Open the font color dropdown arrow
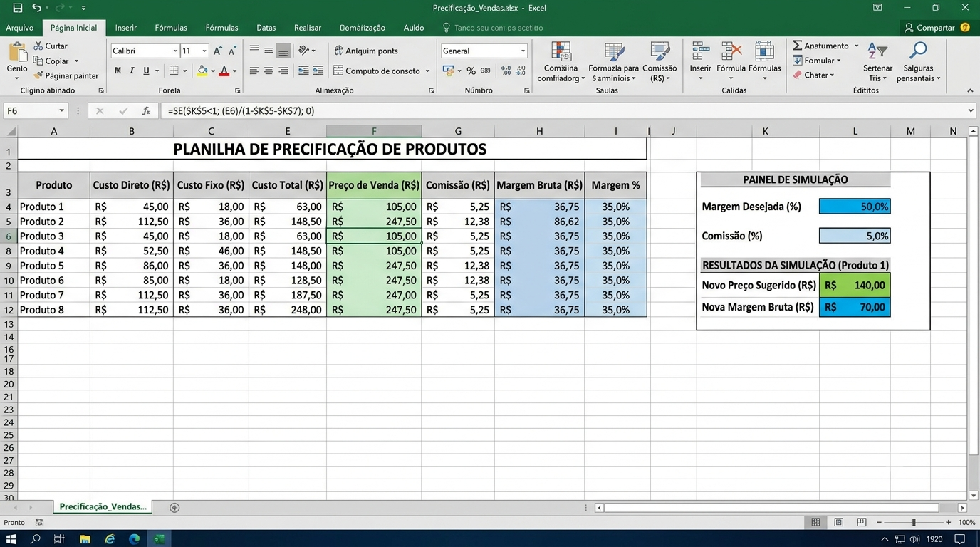The height and width of the screenshot is (547, 980). point(235,71)
